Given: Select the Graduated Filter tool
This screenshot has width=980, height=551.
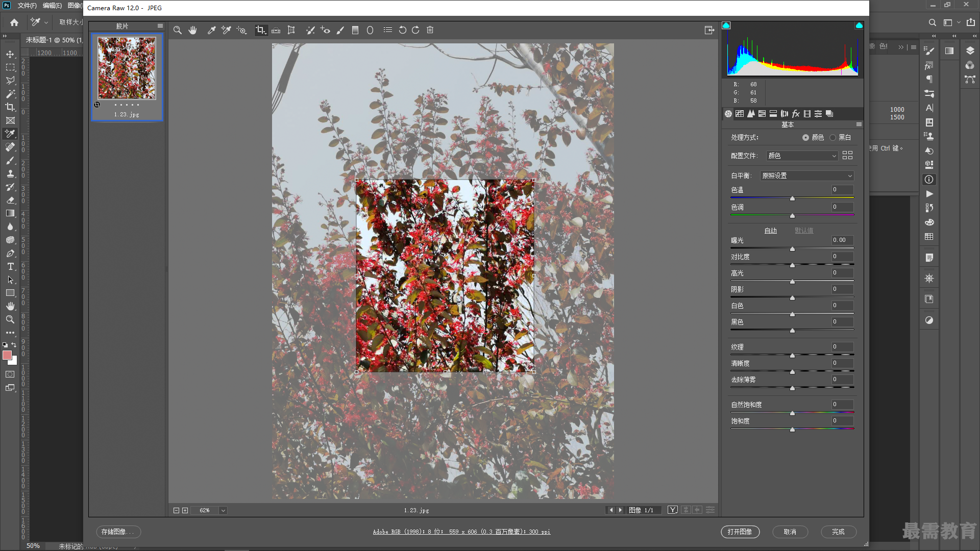Looking at the screenshot, I should tap(355, 30).
